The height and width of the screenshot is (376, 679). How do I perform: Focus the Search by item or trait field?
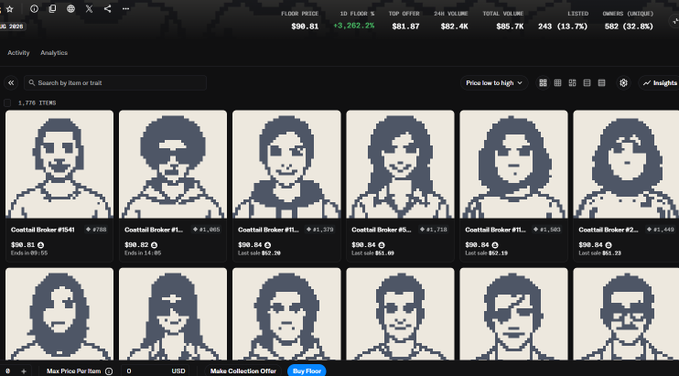pos(115,83)
